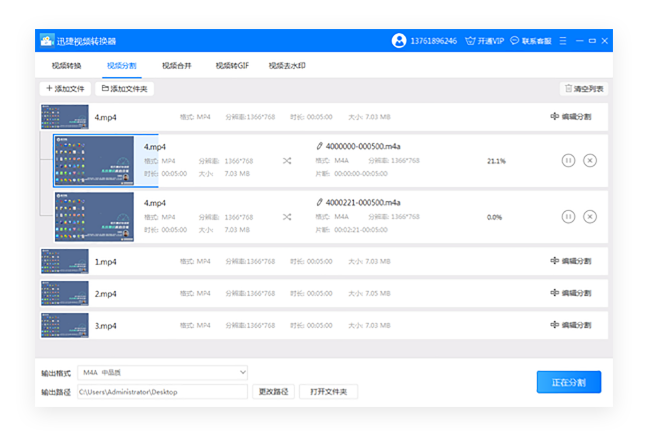Open the 视频合并 tab
Image resolution: width=650 pixels, height=448 pixels.
coord(177,65)
